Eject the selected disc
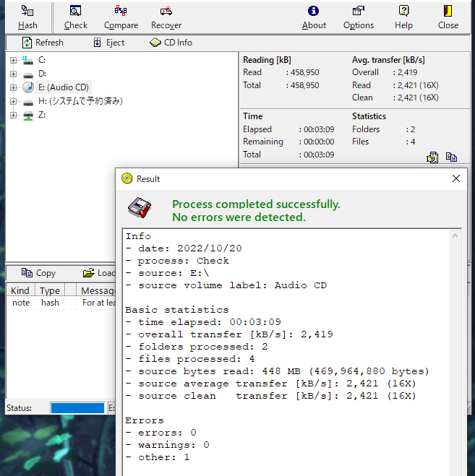475x476 pixels. [x=108, y=43]
